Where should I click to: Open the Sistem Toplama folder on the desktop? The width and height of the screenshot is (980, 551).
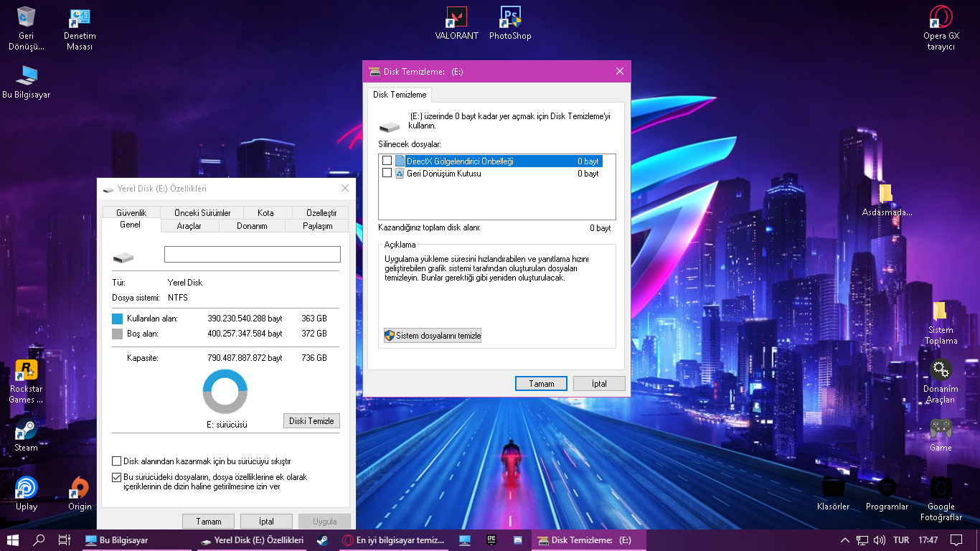click(x=941, y=324)
